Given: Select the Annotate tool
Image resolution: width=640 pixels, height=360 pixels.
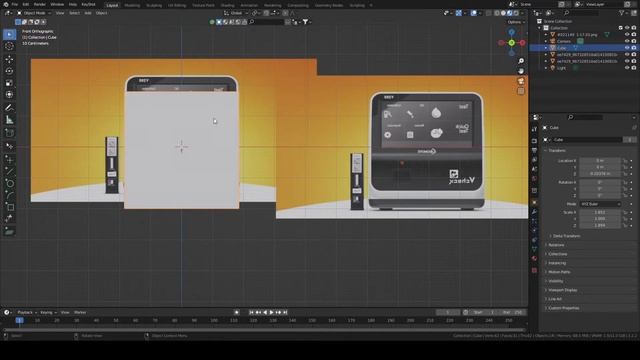Looking at the screenshot, I should click(9, 108).
